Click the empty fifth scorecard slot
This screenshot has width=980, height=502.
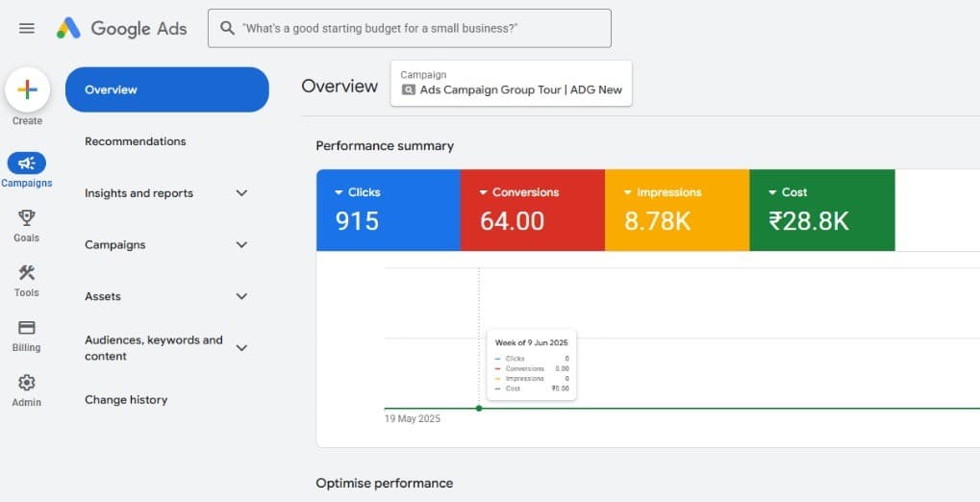[937, 210]
